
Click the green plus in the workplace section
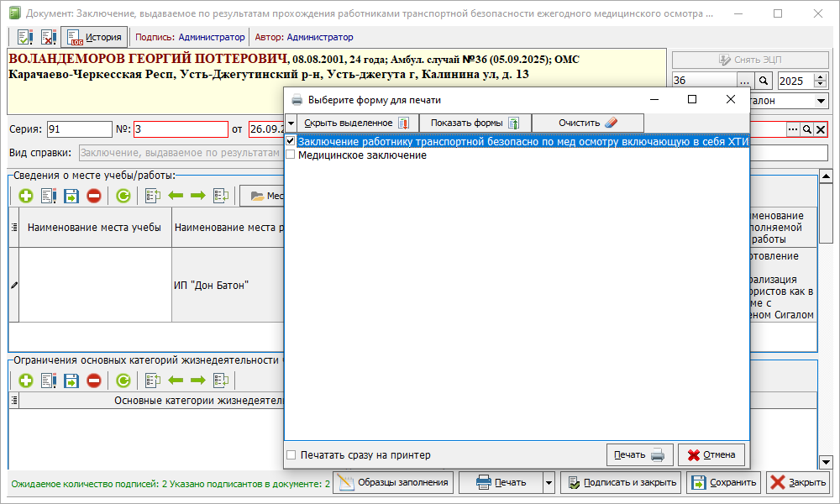(x=25, y=196)
